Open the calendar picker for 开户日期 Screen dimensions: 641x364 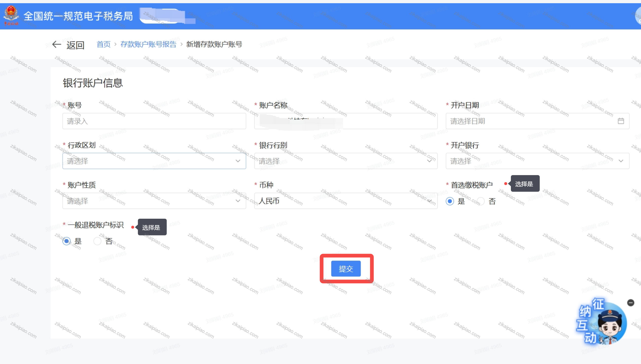click(x=621, y=121)
